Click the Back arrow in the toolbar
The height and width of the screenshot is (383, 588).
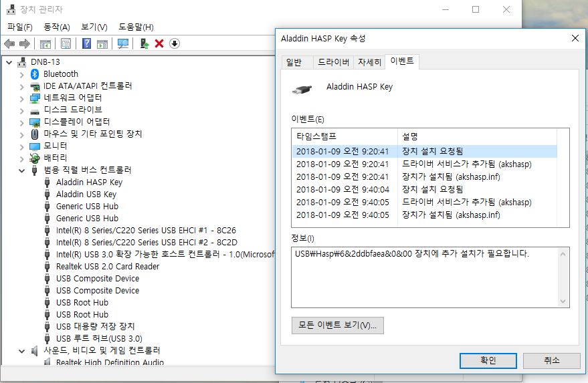[9, 43]
